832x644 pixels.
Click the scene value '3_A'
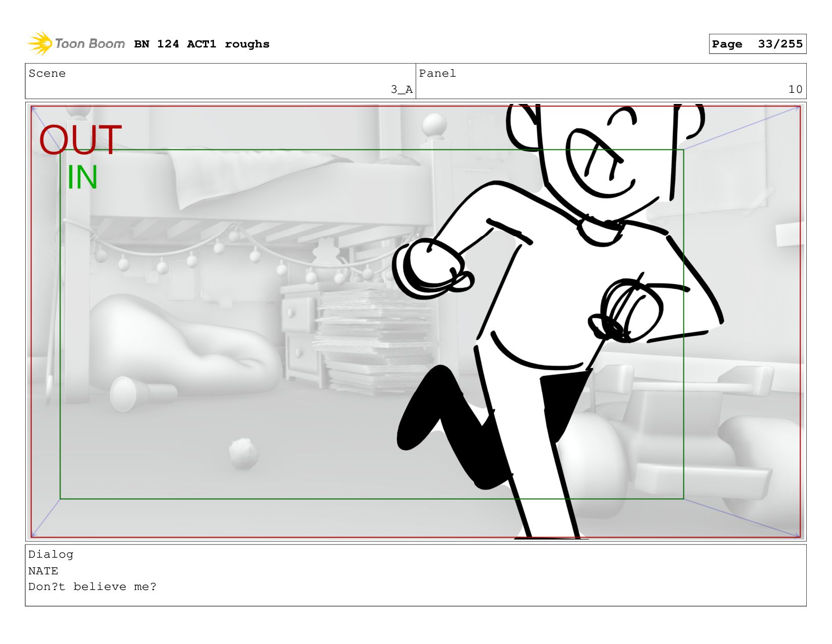click(401, 89)
